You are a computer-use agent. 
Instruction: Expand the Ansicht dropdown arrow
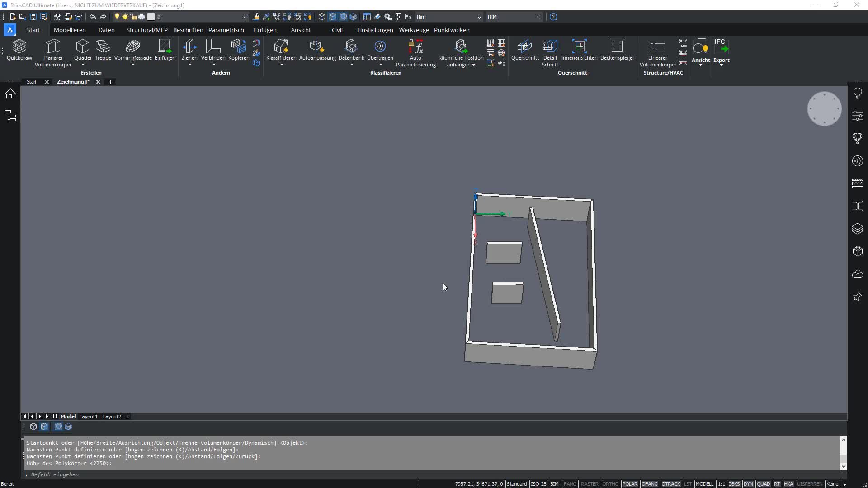point(701,65)
